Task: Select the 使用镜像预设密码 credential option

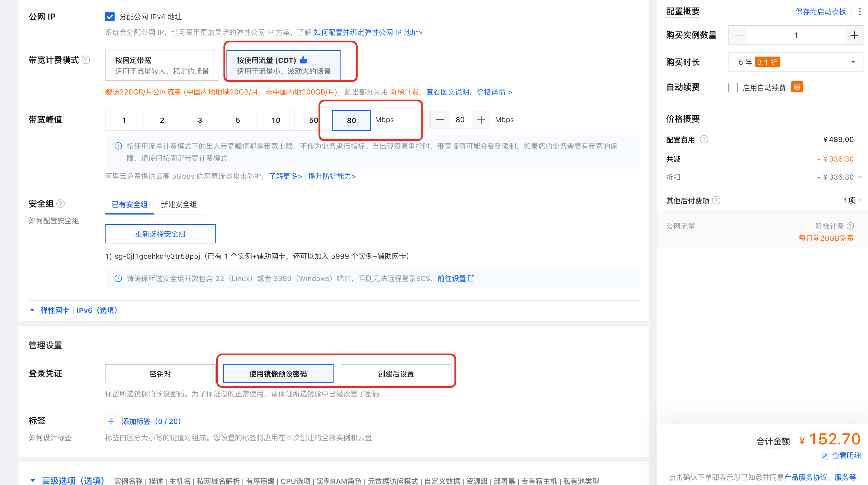Action: coord(278,373)
